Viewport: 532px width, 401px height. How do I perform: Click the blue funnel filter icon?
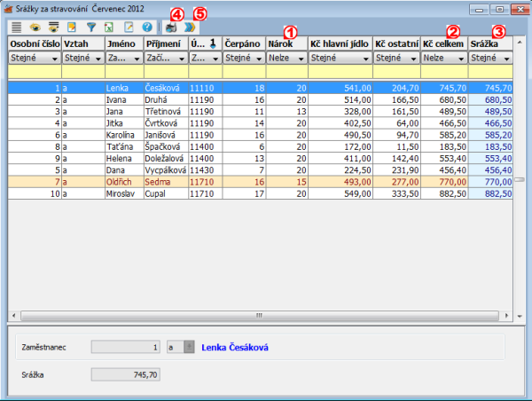coord(90,28)
